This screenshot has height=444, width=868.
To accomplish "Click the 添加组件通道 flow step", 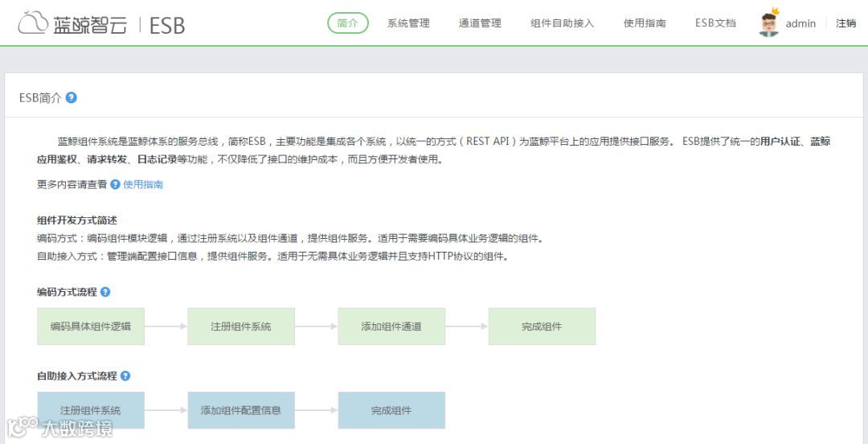I will [x=392, y=327].
